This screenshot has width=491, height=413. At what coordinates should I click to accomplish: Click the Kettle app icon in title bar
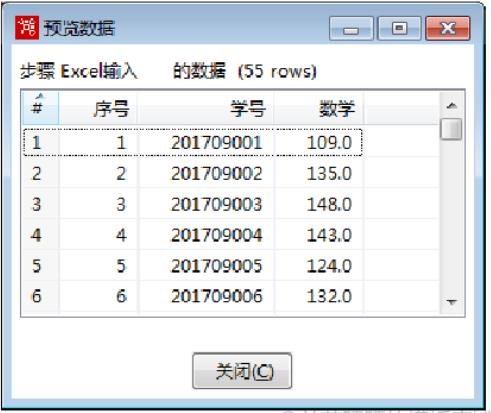click(x=27, y=28)
